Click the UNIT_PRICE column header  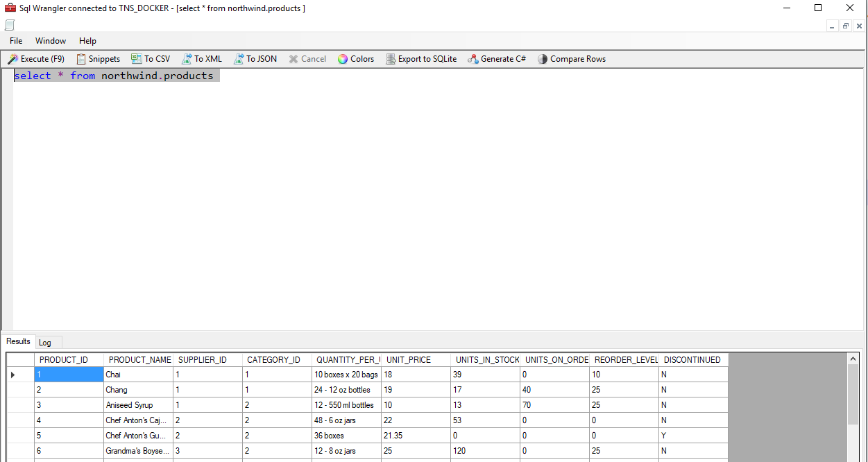pyautogui.click(x=409, y=360)
